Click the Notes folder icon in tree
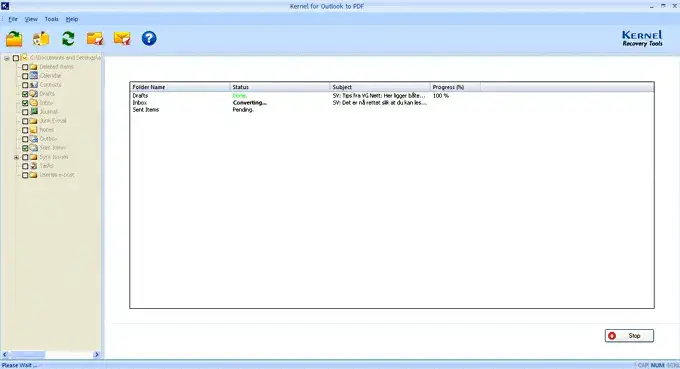 33,130
